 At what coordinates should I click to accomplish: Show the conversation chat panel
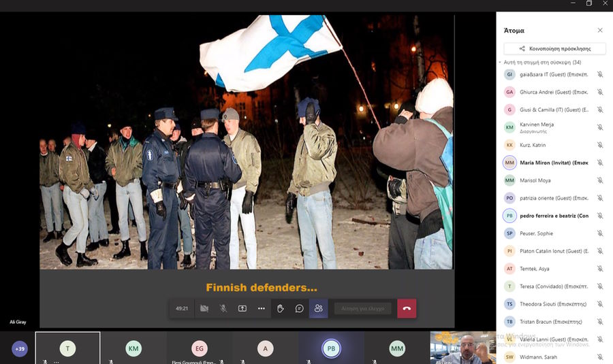pyautogui.click(x=299, y=308)
